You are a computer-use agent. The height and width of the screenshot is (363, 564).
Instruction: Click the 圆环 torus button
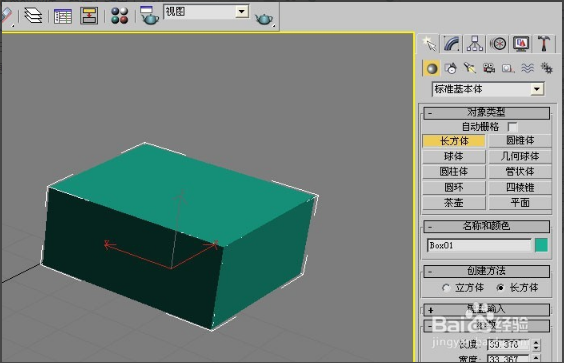pos(454,187)
